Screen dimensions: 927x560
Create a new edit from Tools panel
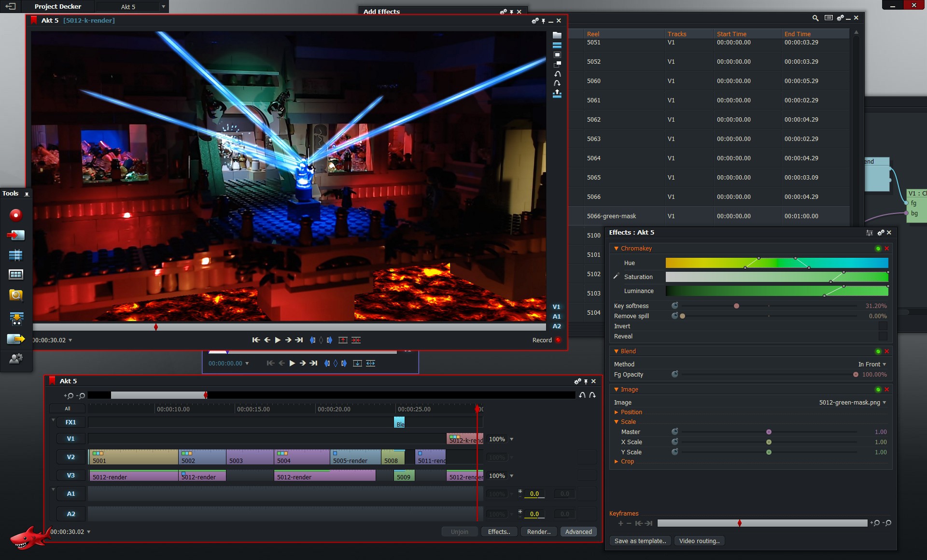tap(16, 255)
